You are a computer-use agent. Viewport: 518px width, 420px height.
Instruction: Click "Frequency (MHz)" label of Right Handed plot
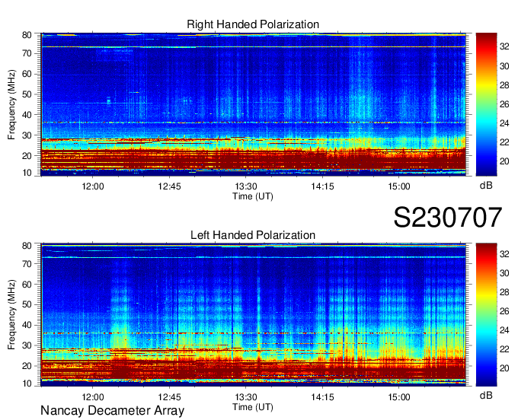pyautogui.click(x=11, y=104)
